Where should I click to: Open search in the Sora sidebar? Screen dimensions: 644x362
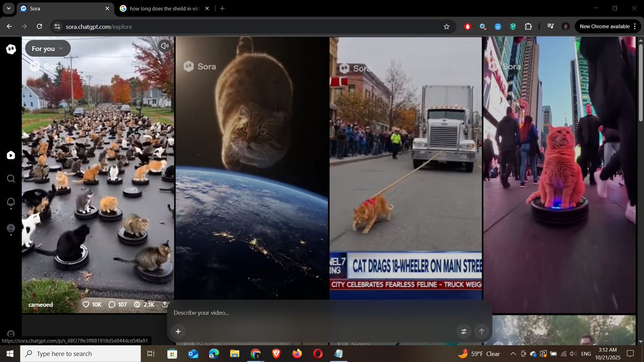point(11,179)
